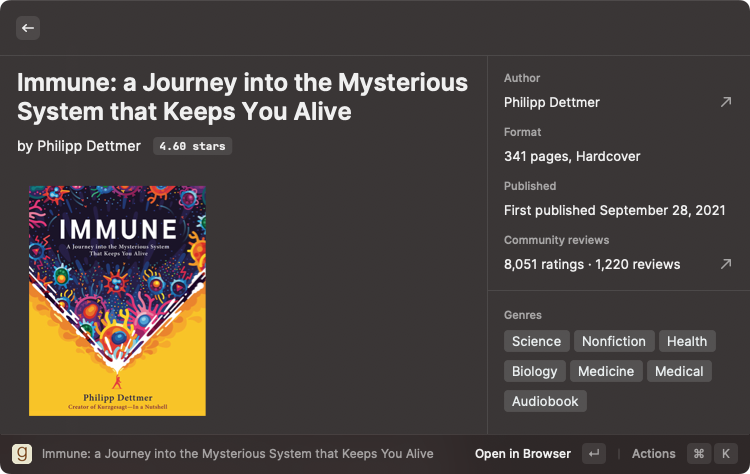The height and width of the screenshot is (474, 750).
Task: Click the Author label
Action: coord(522,78)
